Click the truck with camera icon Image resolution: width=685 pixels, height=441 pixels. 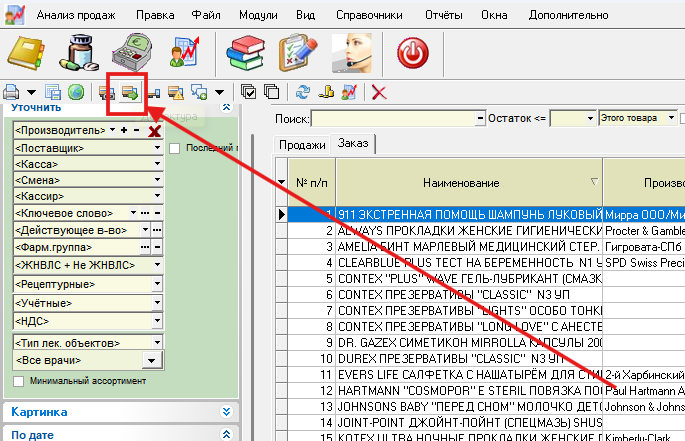107,93
